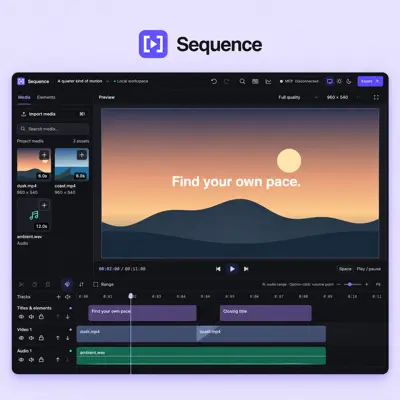Mute the Titles & elements track
This screenshot has height=400, width=400.
click(31, 317)
